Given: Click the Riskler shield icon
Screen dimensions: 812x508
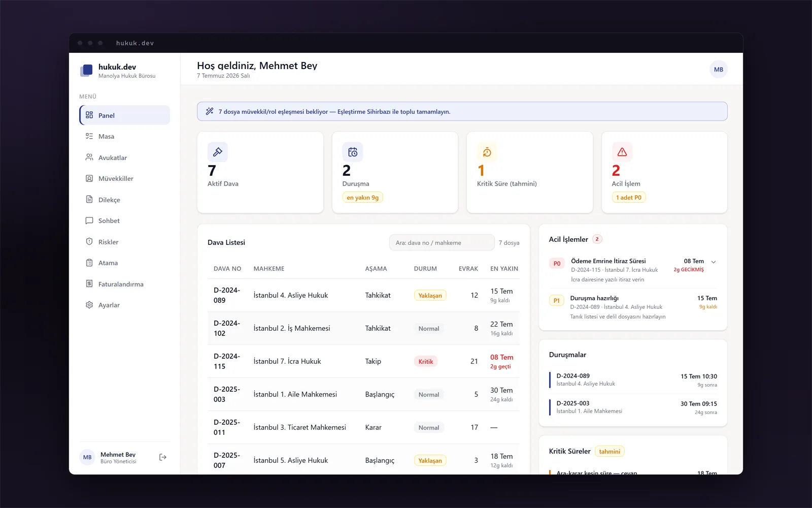Looking at the screenshot, I should coord(89,242).
